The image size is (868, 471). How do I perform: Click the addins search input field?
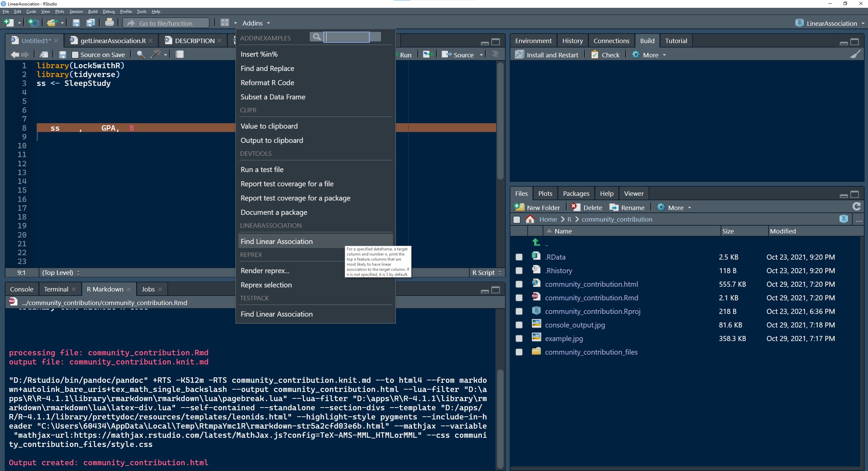click(347, 37)
